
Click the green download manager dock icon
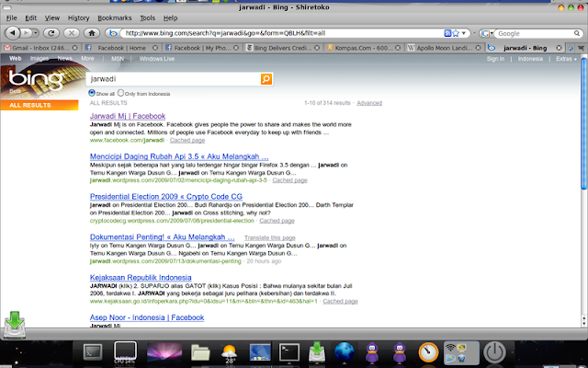pos(317,353)
